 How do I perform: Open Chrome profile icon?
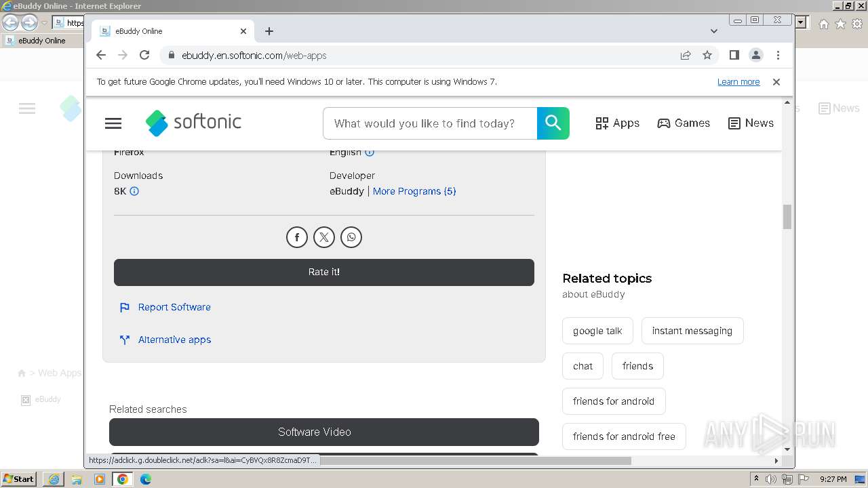point(756,56)
